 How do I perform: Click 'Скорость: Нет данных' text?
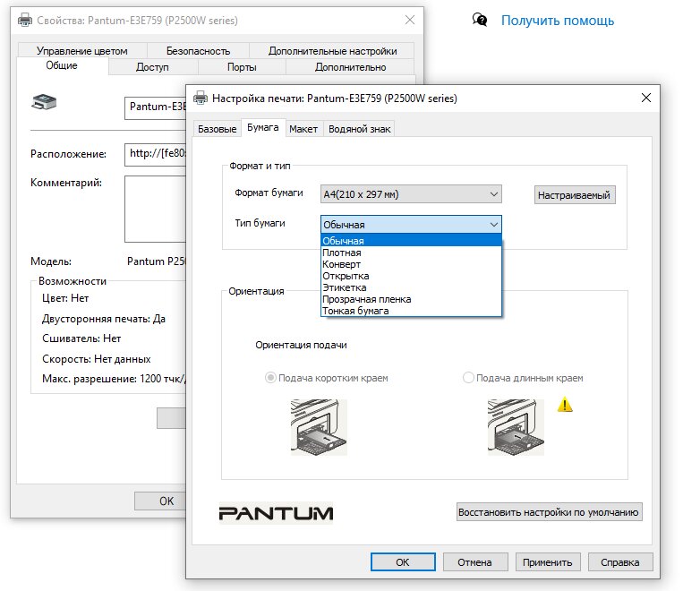pos(97,359)
